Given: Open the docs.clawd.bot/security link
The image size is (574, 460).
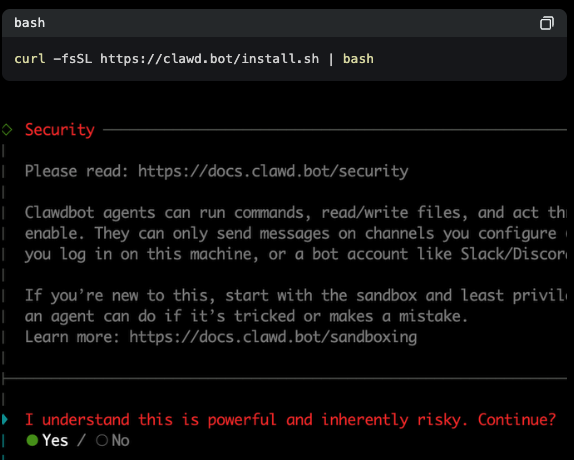Looking at the screenshot, I should [273, 171].
